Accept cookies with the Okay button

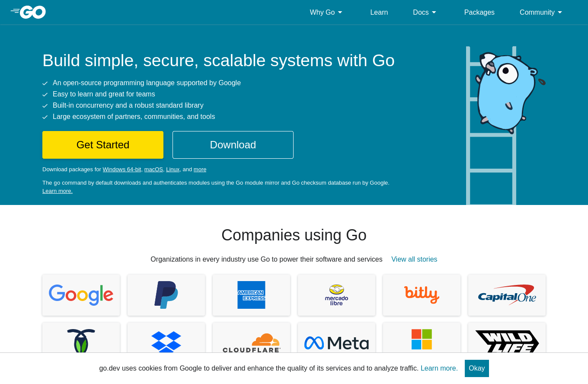pyautogui.click(x=477, y=368)
